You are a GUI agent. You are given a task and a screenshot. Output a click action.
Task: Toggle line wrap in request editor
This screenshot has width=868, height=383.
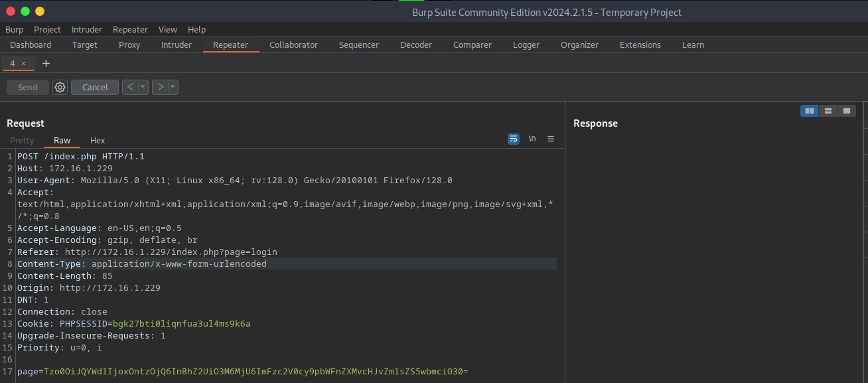514,139
